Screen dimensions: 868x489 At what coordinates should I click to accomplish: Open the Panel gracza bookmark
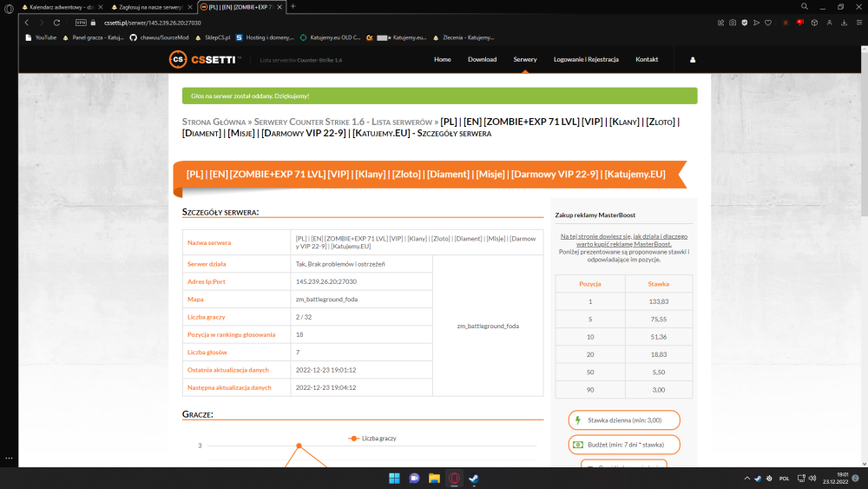(93, 37)
